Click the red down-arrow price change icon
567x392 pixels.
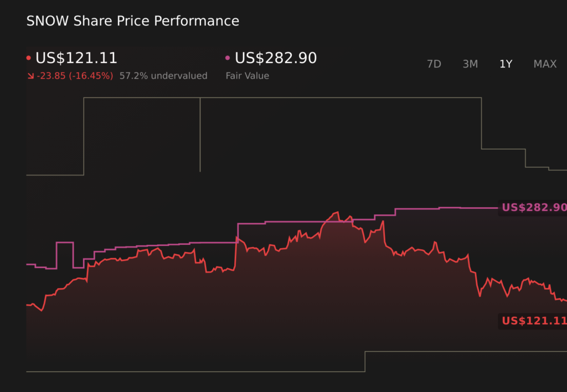point(30,76)
